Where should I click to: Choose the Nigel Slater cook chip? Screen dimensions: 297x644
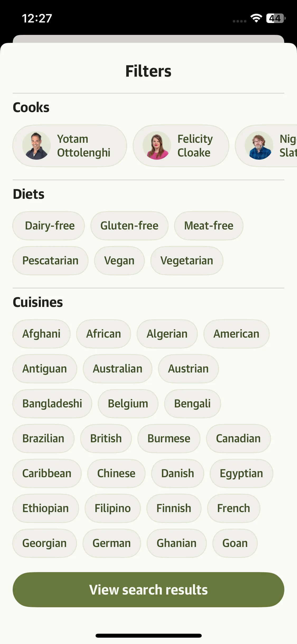point(266,146)
